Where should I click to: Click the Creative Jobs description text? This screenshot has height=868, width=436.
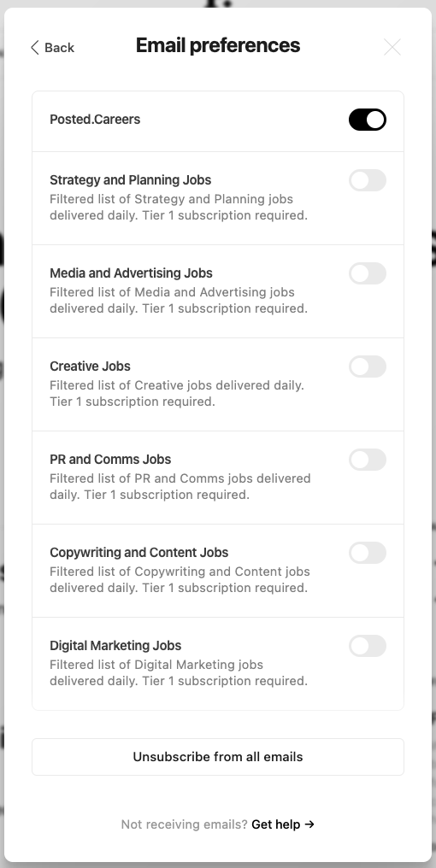(x=177, y=393)
